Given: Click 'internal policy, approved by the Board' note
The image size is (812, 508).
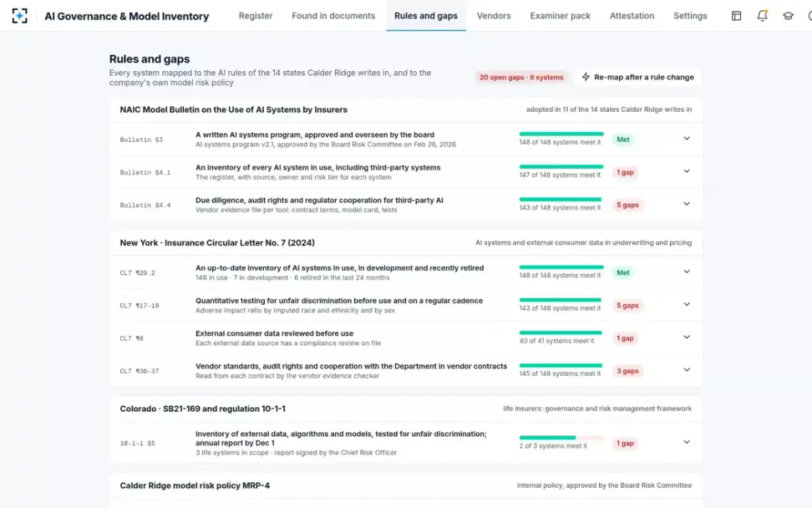Looking at the screenshot, I should [604, 485].
